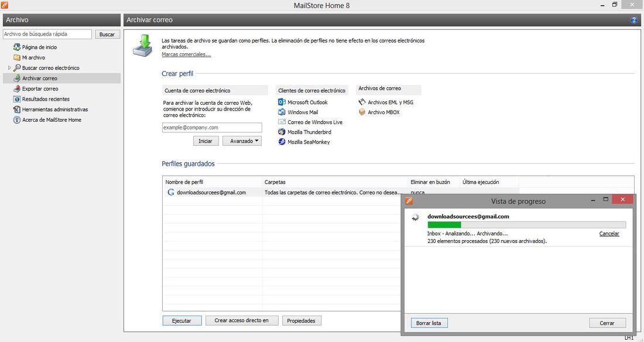Expand the Buscar correo electrónico tree node

pyautogui.click(x=9, y=68)
